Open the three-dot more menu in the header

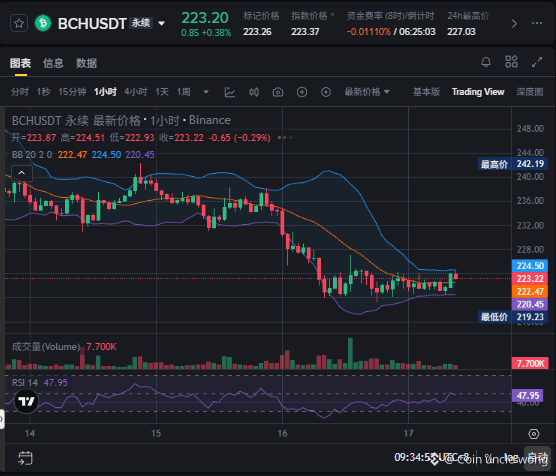(x=537, y=23)
